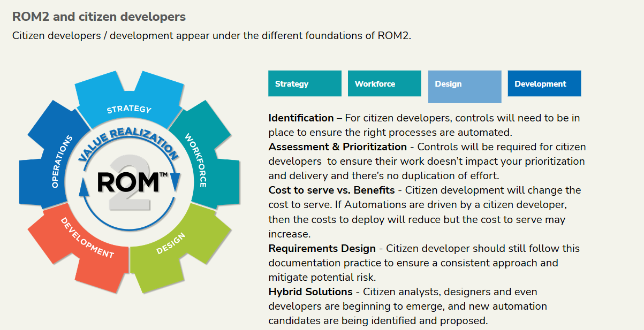Click the 'Cost to serve vs. Benefits' term
This screenshot has width=644, height=330.
click(x=331, y=190)
